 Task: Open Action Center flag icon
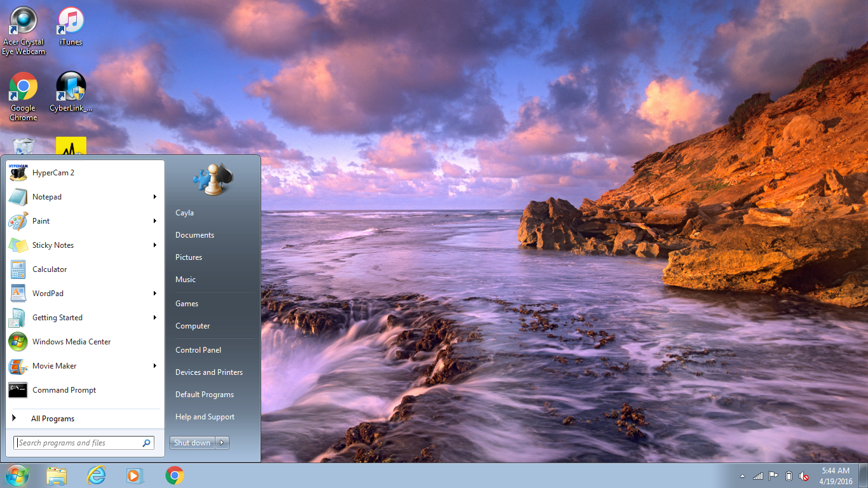(773, 476)
